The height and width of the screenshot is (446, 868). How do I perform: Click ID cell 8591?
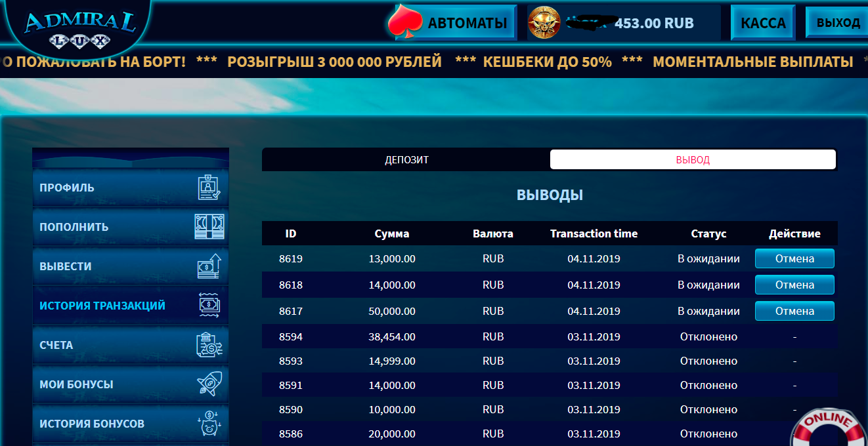(291, 385)
